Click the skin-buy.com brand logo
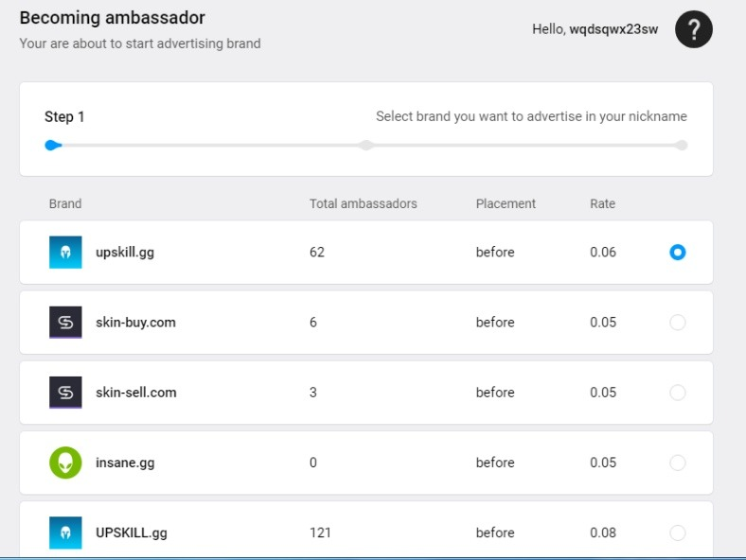Image resolution: width=746 pixels, height=560 pixels. point(65,323)
